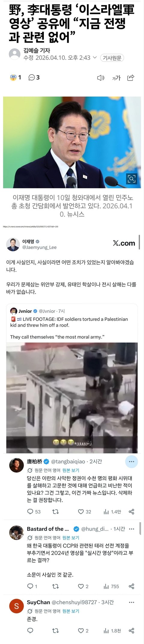
Task: Open the more options menu on tangbaiqiao's reply
Action: (131, 462)
